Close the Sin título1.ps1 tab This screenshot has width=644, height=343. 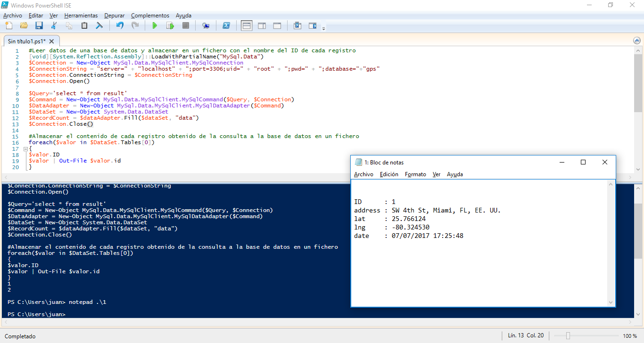(x=52, y=41)
